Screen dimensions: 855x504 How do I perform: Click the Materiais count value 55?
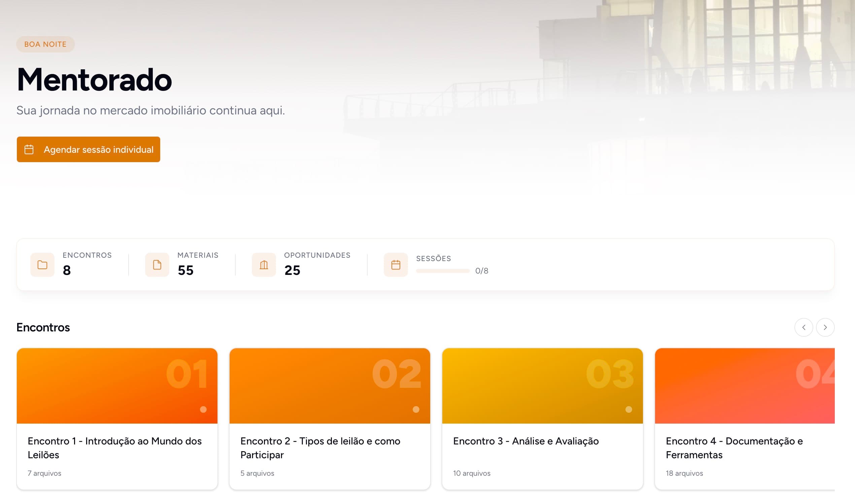pyautogui.click(x=185, y=271)
